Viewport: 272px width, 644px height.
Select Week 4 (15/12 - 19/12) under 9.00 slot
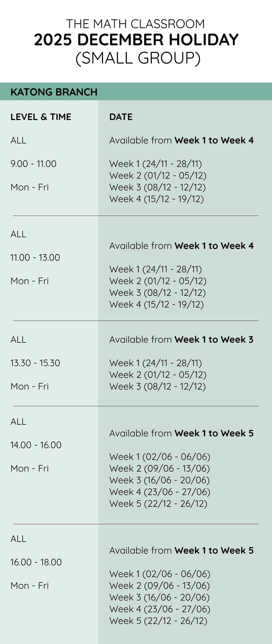[x=157, y=199]
